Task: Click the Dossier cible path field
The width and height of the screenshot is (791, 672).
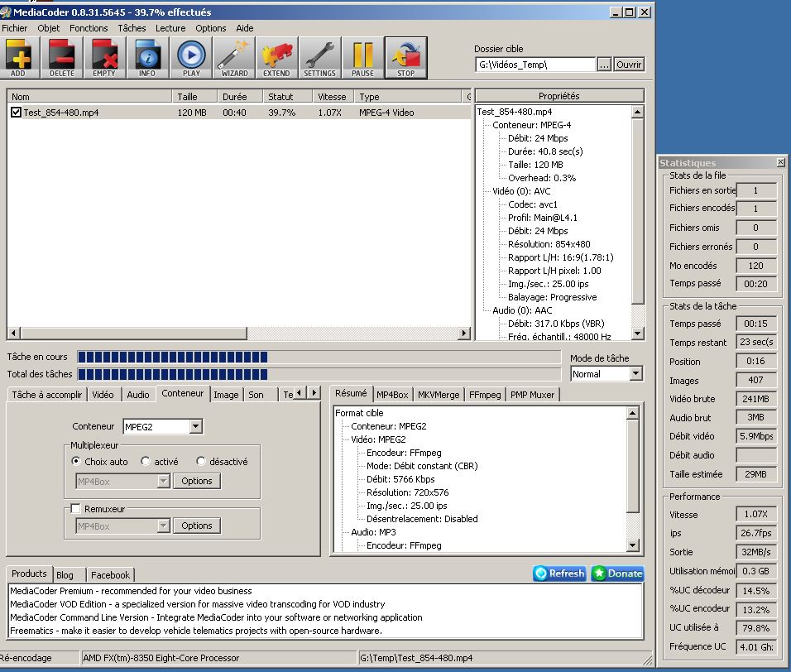Action: coord(535,65)
